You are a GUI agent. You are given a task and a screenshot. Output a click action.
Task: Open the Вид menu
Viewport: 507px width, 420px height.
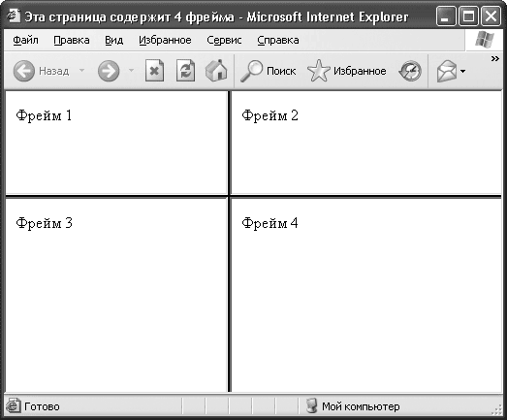click(113, 40)
